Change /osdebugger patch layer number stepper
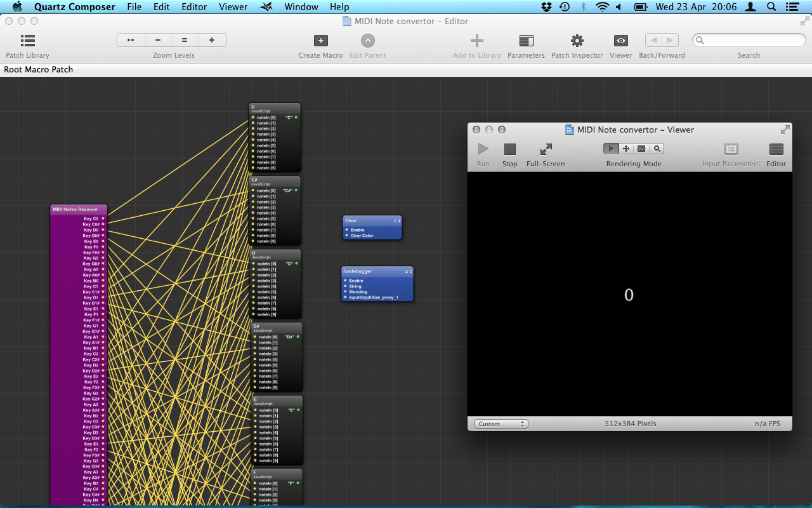This screenshot has height=508, width=812. tap(409, 271)
